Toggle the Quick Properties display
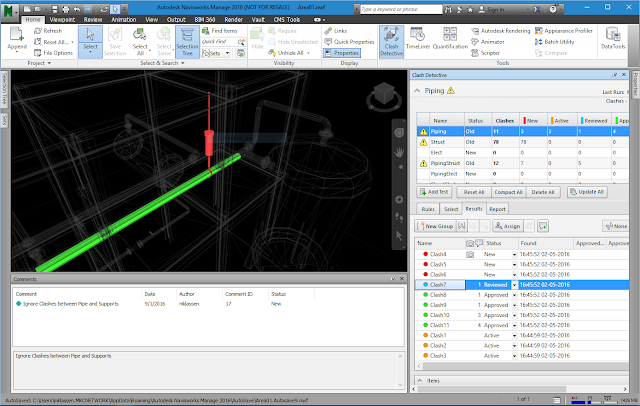 point(349,42)
